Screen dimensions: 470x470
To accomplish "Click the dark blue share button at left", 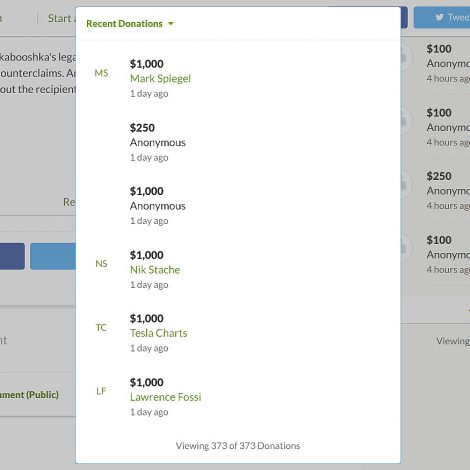I will [12, 256].
